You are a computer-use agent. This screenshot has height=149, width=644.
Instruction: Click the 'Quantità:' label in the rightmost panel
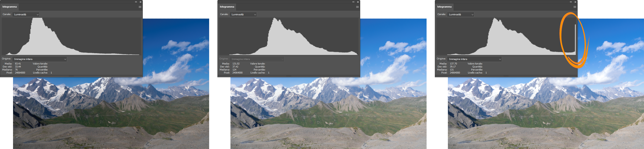[477, 67]
